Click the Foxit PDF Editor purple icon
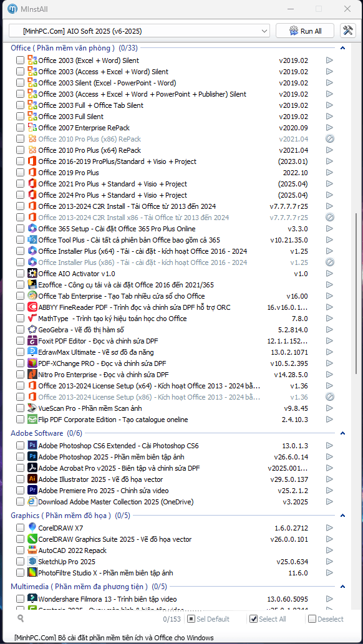The width and height of the screenshot is (363, 644). pos(32,340)
